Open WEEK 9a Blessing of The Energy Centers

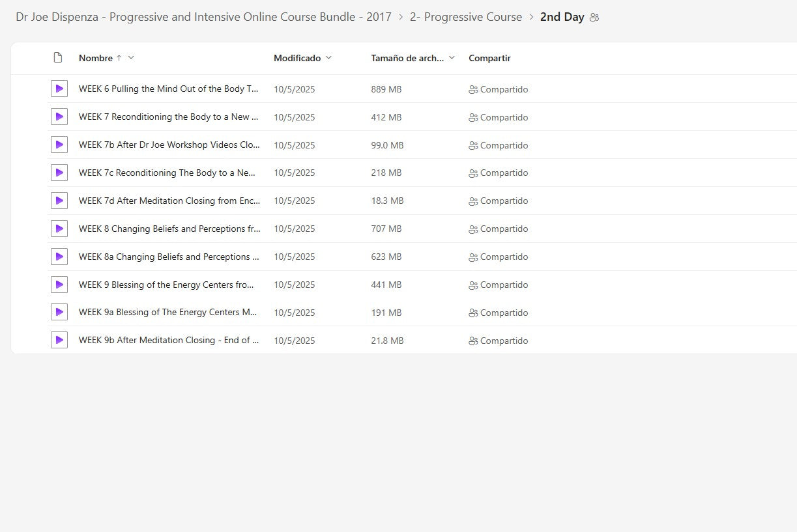click(167, 313)
